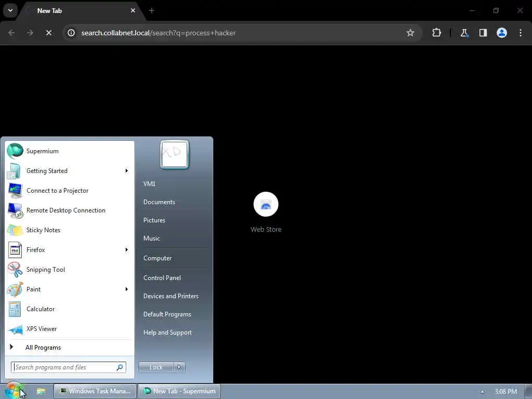This screenshot has width=532, height=399.
Task: Click the Windows Start orb
Action: click(13, 391)
